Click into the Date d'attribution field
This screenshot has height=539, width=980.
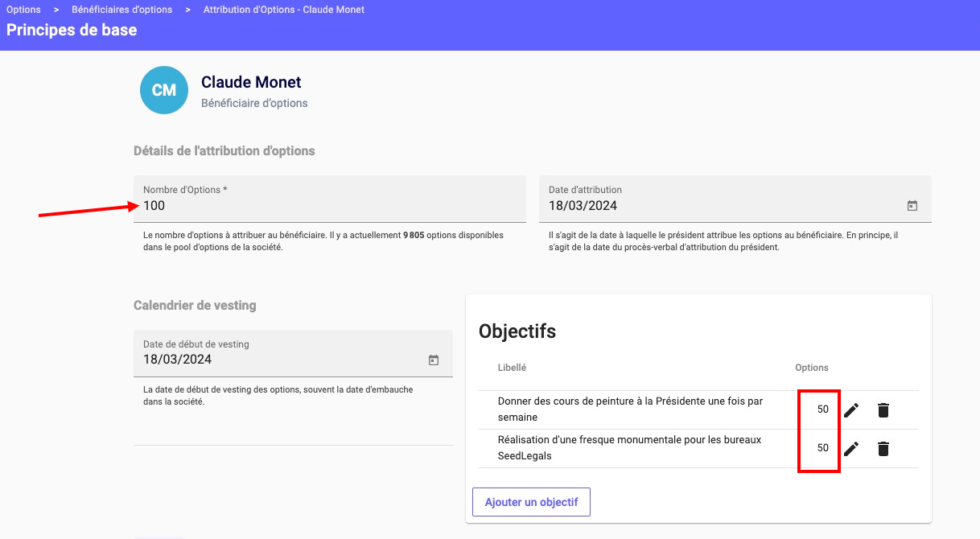[724, 206]
